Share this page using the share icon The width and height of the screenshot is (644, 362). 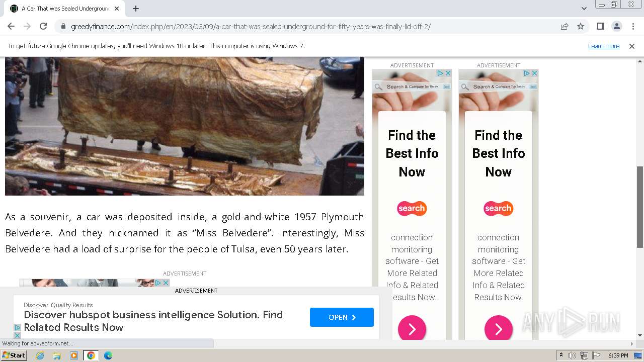tap(565, 27)
